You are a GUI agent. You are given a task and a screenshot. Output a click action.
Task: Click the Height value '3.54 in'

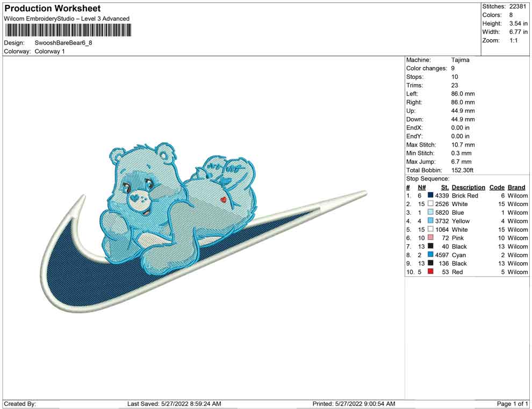tap(519, 24)
